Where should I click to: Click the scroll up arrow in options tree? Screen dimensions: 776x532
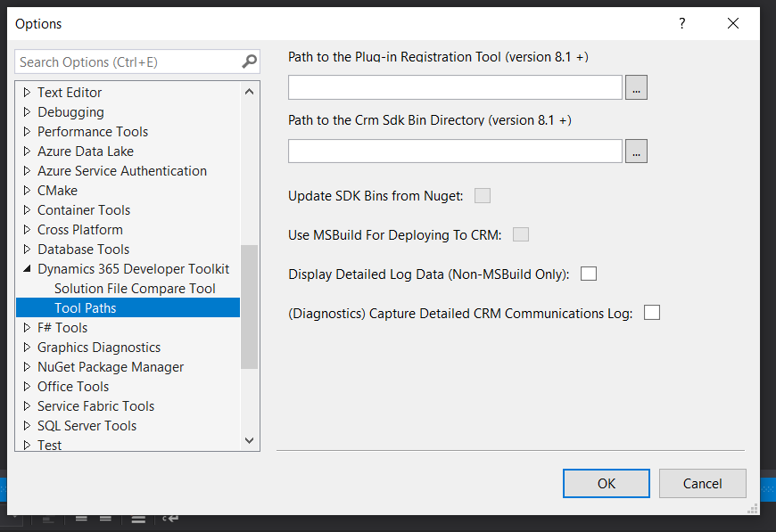tap(250, 92)
